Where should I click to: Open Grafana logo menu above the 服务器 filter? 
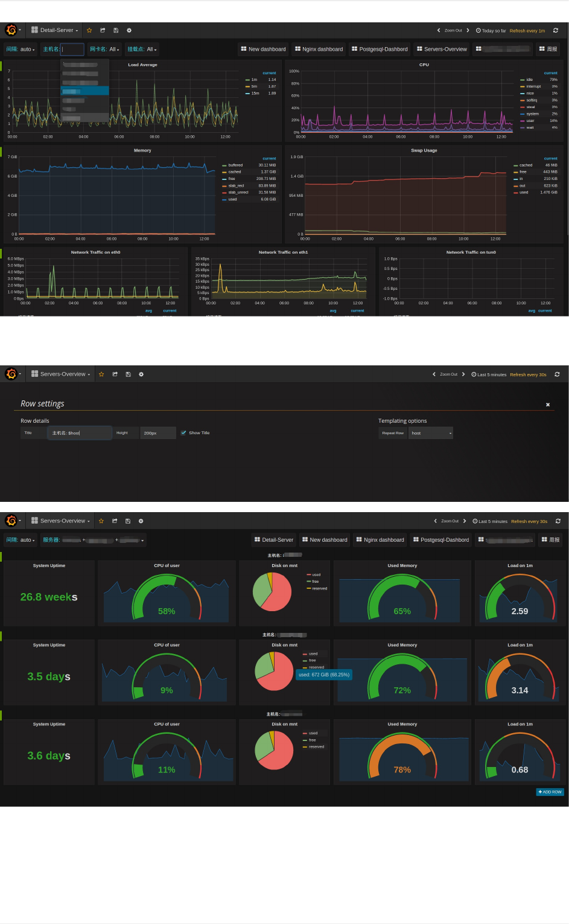[11, 521]
